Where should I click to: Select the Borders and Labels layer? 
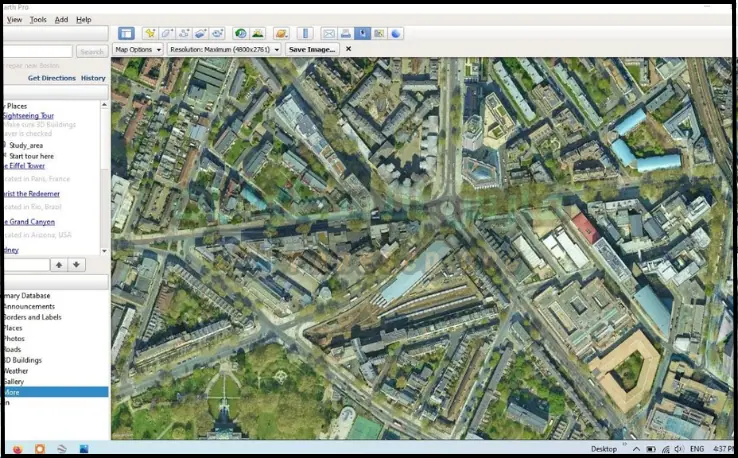pyautogui.click(x=30, y=317)
